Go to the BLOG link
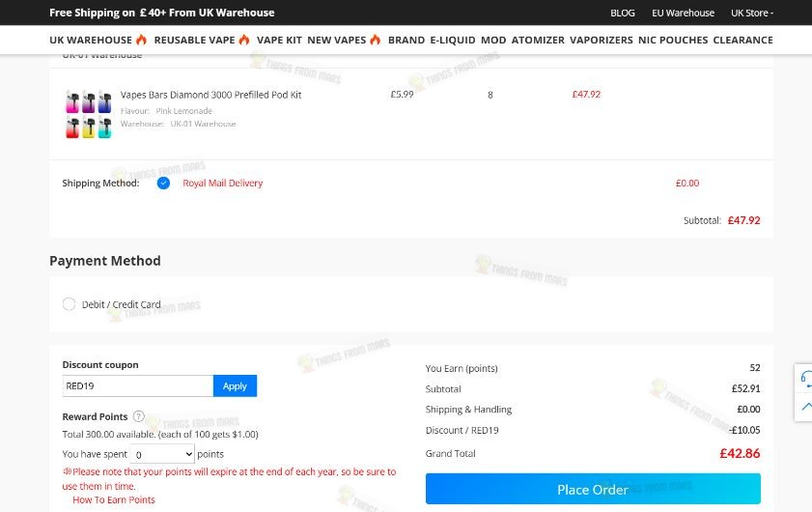Viewport: 812px width, 512px height. click(623, 13)
